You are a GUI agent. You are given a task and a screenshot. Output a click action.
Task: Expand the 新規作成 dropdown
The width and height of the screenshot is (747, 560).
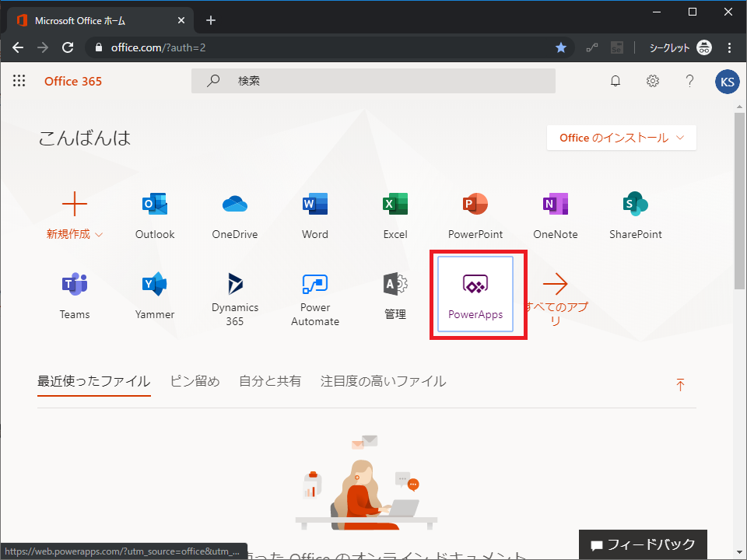coord(75,234)
